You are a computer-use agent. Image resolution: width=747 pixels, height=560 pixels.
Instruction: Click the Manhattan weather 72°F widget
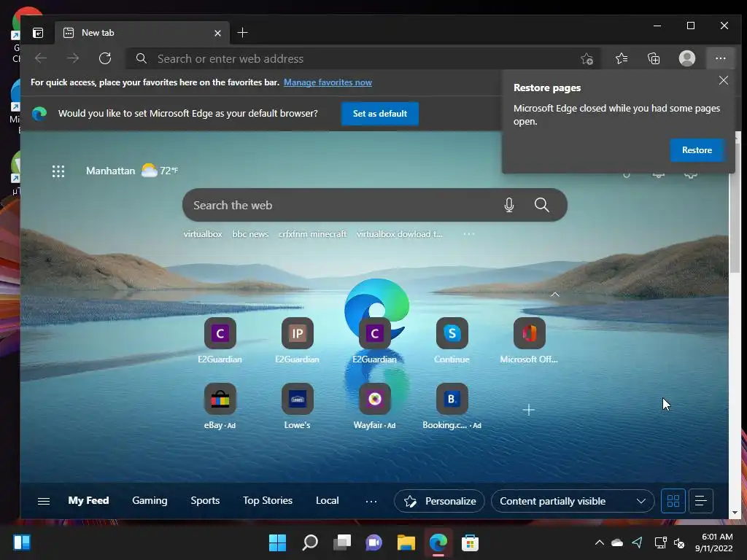(132, 171)
